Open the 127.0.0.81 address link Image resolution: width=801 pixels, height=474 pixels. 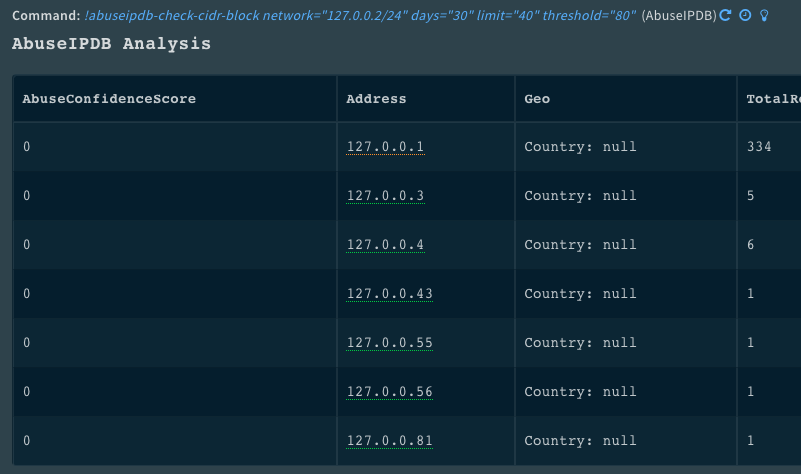pyautogui.click(x=389, y=441)
